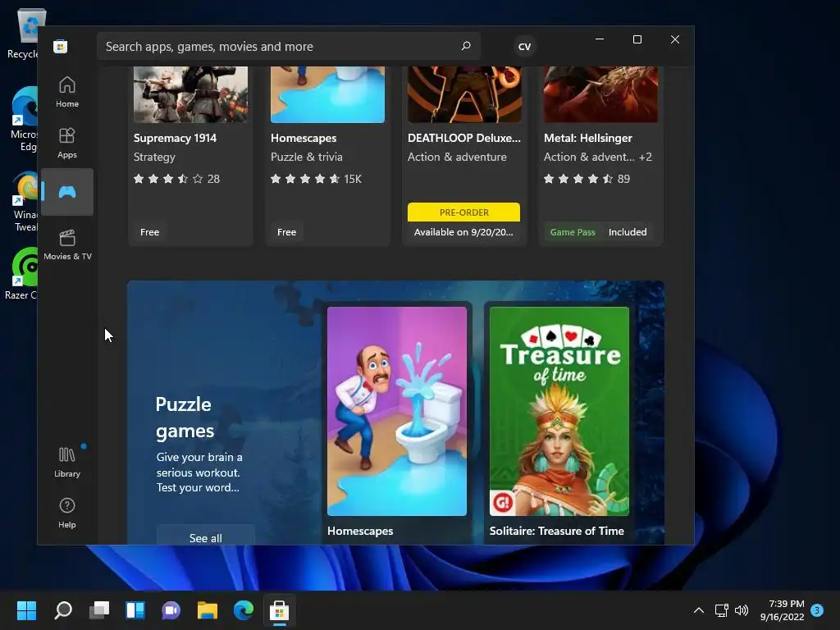Screen dimensions: 840x630
Task: Click Puzzle & trivia category text
Action: click(307, 157)
